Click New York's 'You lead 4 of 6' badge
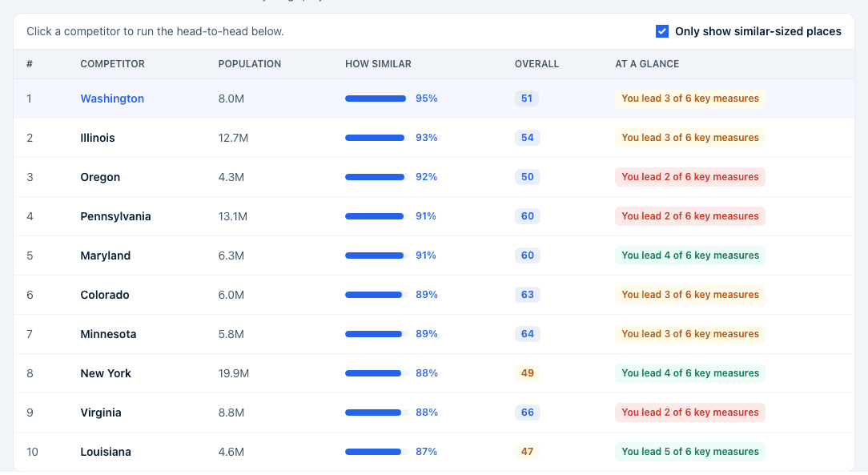The width and height of the screenshot is (868, 475). [x=690, y=374]
